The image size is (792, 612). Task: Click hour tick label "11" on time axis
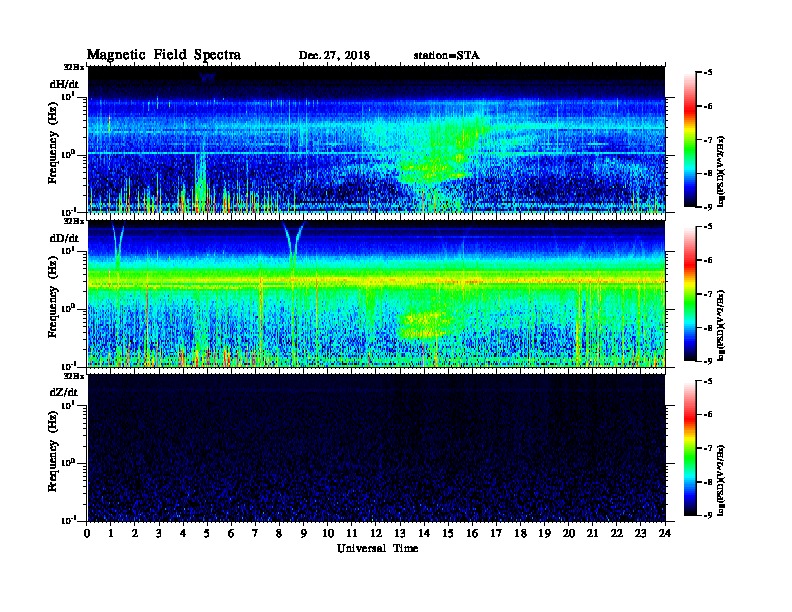coord(352,533)
